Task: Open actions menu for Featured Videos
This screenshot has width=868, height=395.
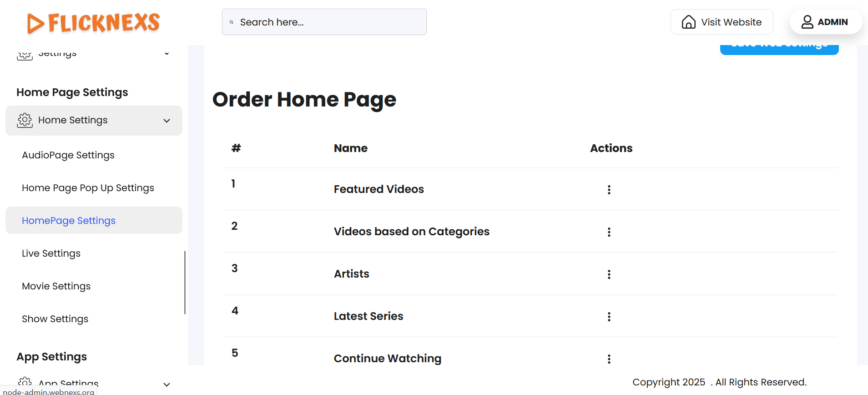Action: pos(609,190)
